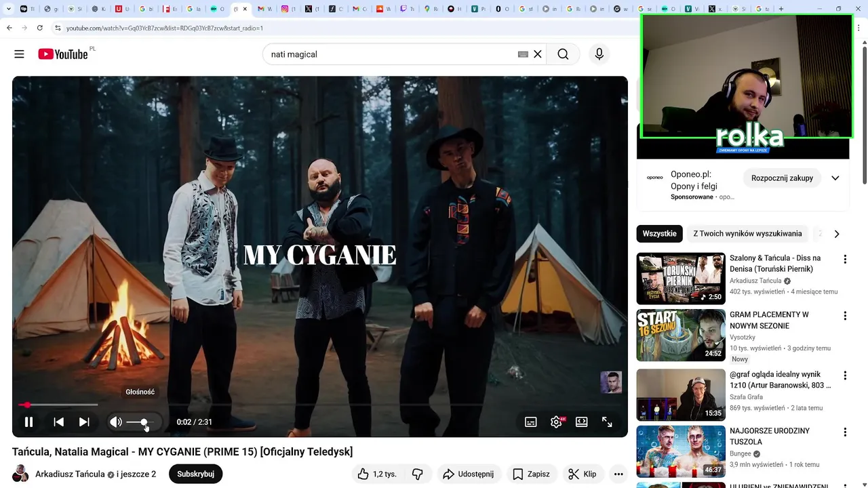Open a new browser tab with plus
This screenshot has height=488, width=868.
781,9
